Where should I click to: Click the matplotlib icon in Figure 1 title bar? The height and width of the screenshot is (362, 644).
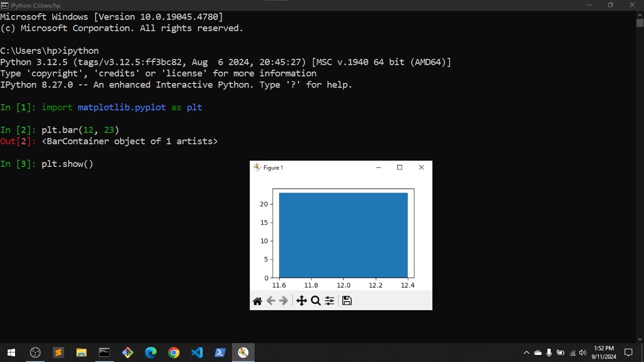pos(257,167)
